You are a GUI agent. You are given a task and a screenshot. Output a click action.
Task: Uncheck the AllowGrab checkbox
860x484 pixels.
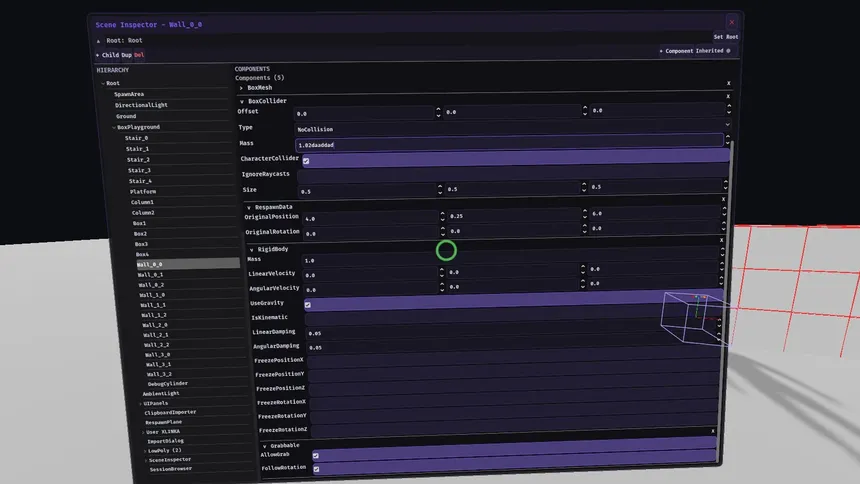[316, 455]
